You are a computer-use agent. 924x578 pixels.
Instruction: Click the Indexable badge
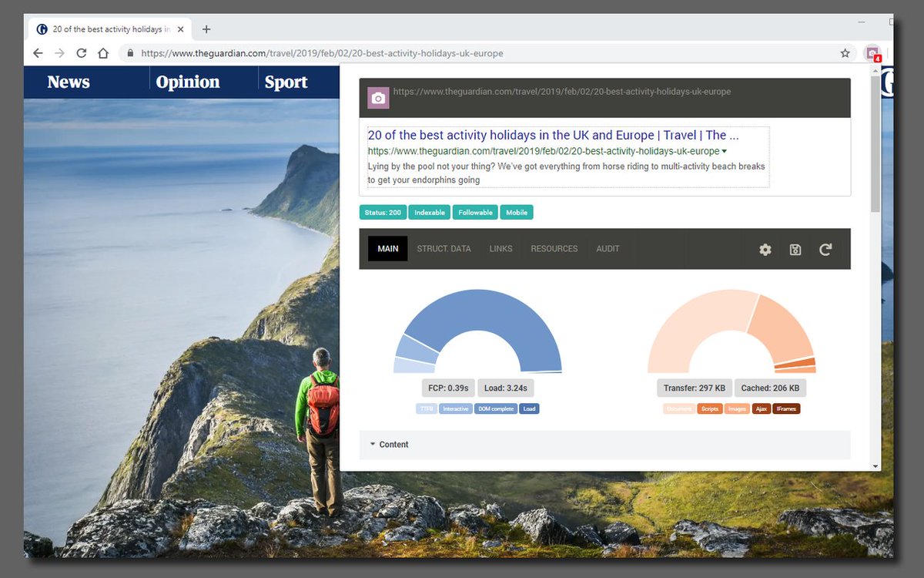point(430,212)
